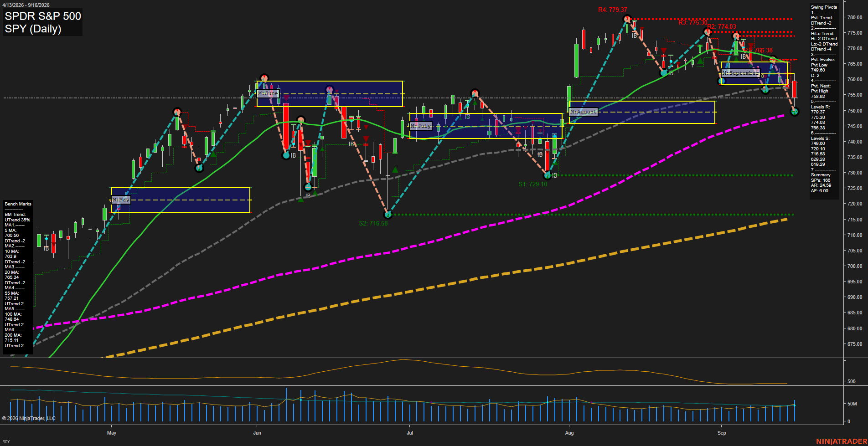
Task: Click Sep on the time axis
Action: 722,433
